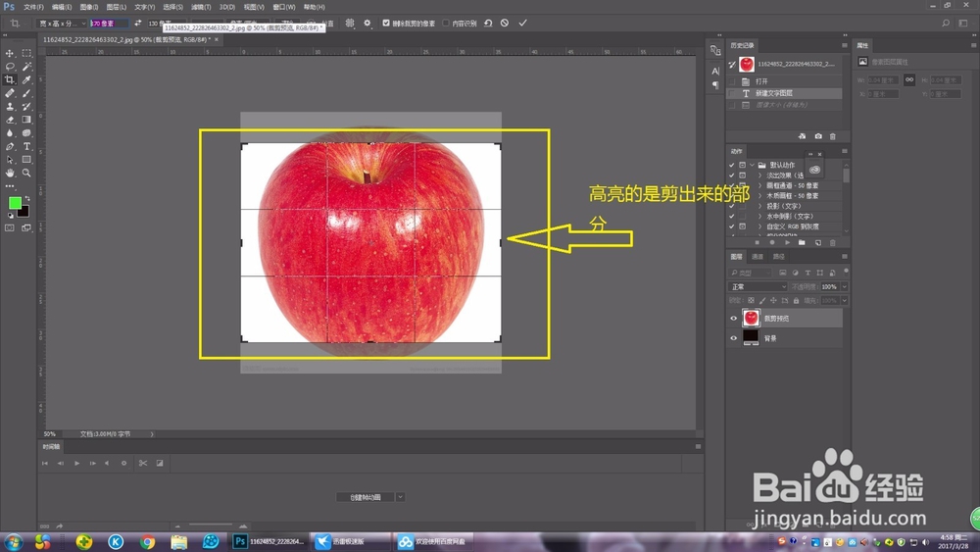Image resolution: width=980 pixels, height=552 pixels.
Task: Open timeline creation type dropdown arrow
Action: click(x=400, y=497)
